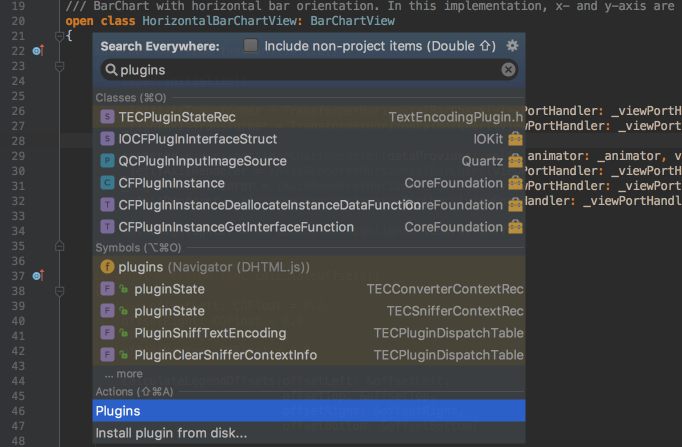Click struct icon of TECPluginStateRec
682x447 pixels.
coord(107,117)
